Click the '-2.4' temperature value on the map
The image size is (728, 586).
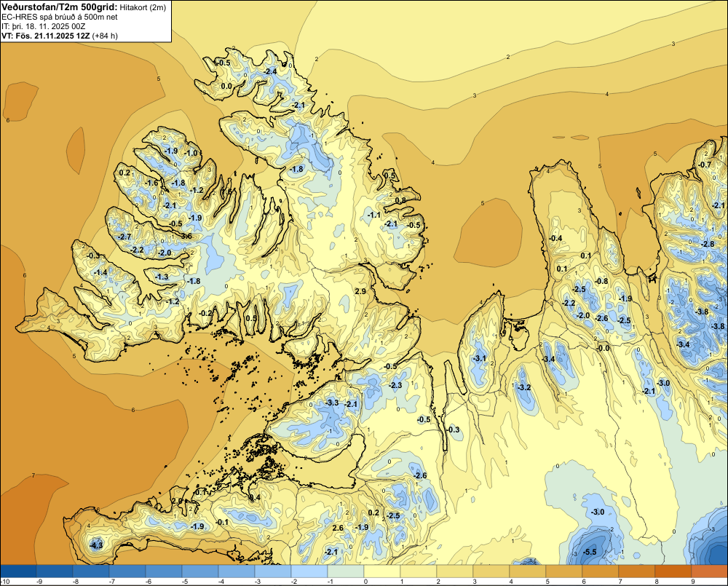pyautogui.click(x=271, y=71)
